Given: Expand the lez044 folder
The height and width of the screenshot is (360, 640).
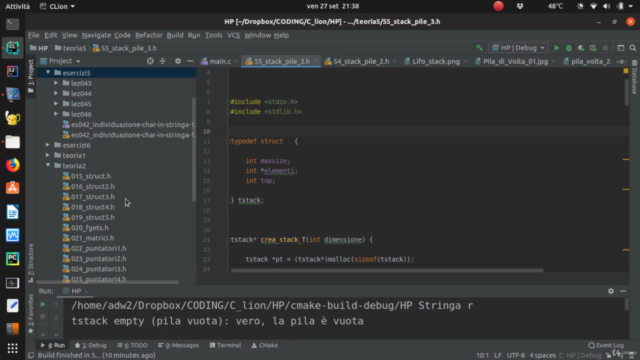Looking at the screenshot, I should coord(56,93).
